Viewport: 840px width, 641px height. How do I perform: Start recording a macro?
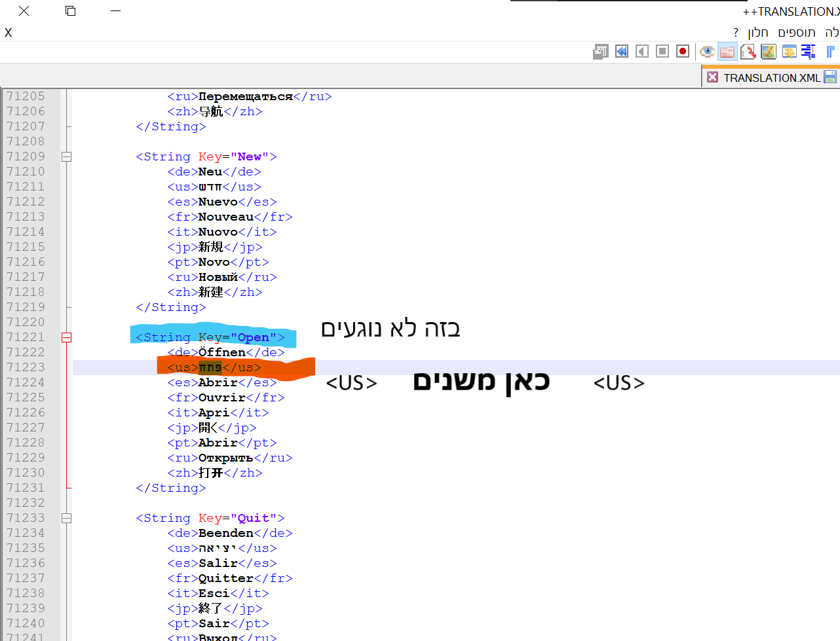coord(683,52)
